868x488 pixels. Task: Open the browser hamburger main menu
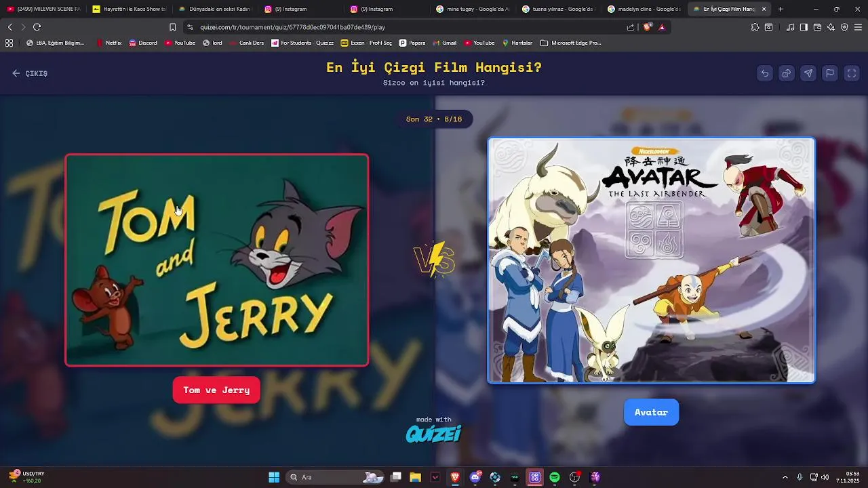pos(858,27)
